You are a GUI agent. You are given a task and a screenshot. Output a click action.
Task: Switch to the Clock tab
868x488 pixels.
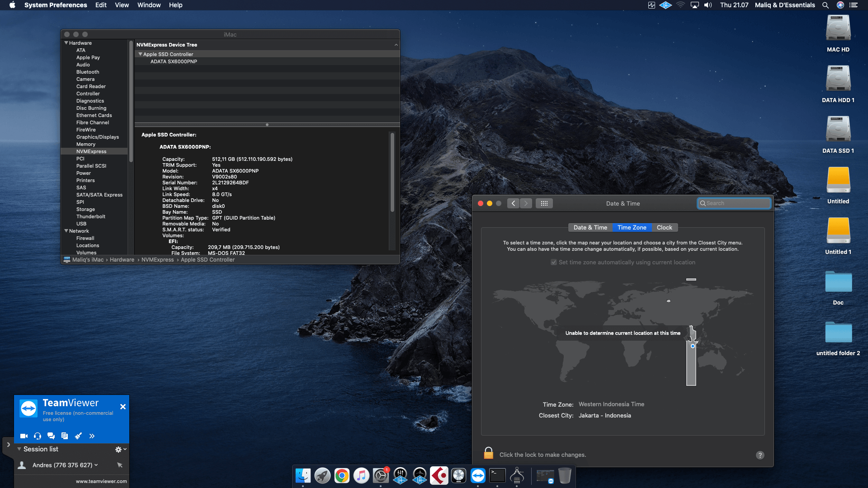(665, 227)
